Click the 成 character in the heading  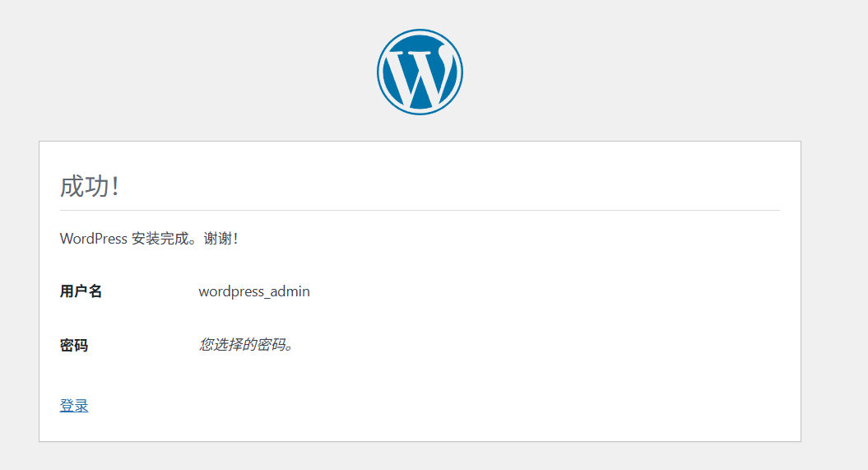tap(72, 186)
